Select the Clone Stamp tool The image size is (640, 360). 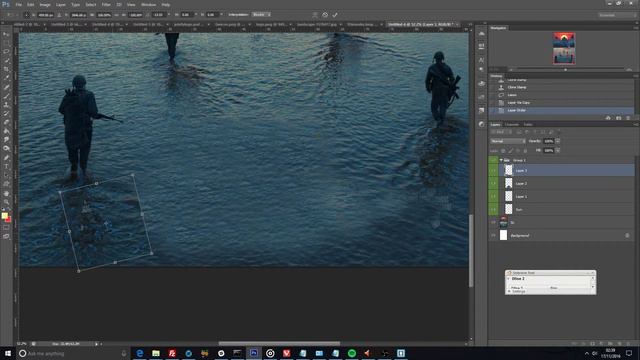tap(6, 105)
